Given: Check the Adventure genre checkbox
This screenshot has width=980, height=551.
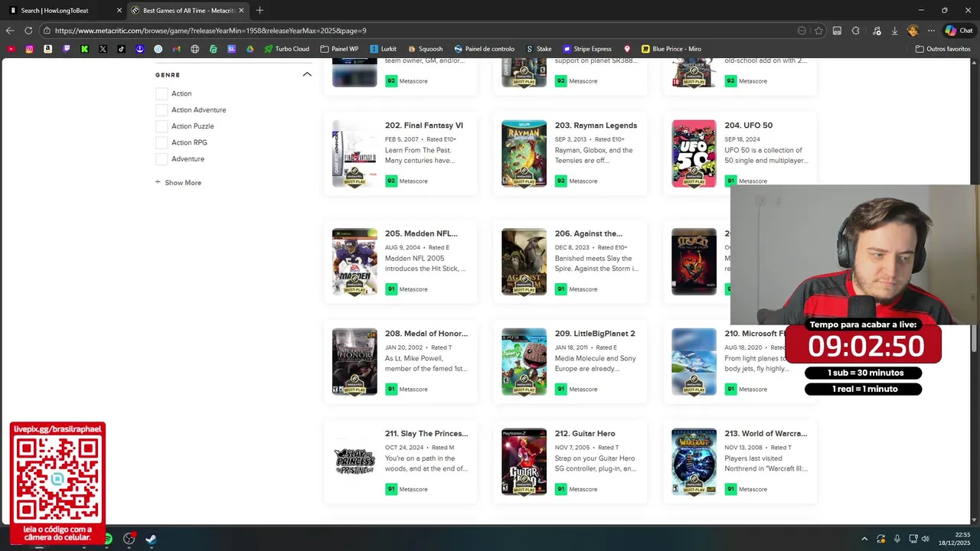Looking at the screenshot, I should pos(162,158).
